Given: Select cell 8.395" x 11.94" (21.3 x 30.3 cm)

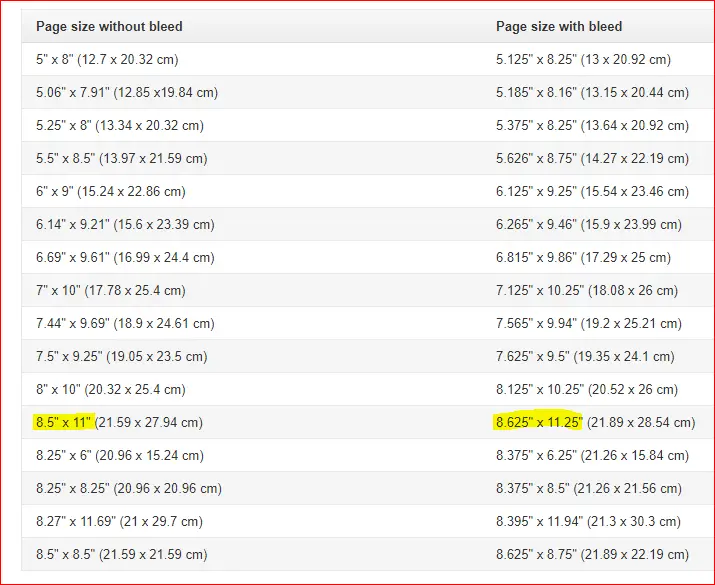Looking at the screenshot, I should click(588, 521).
